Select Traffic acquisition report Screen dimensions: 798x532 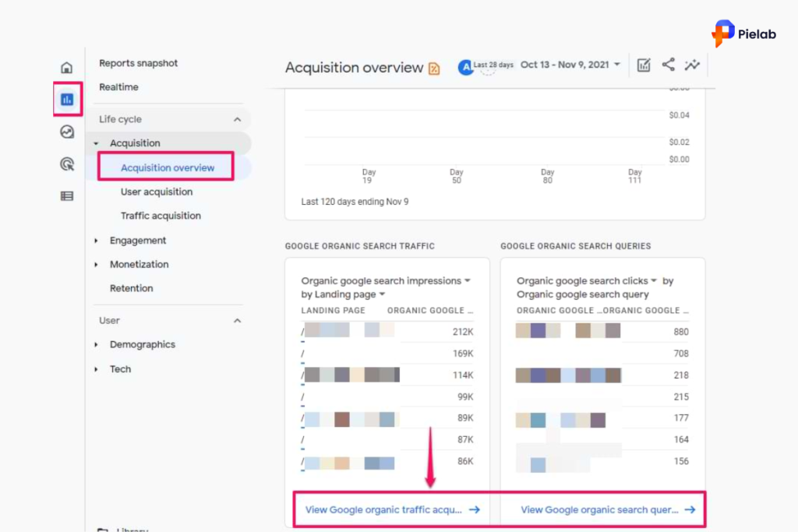pyautogui.click(x=161, y=216)
